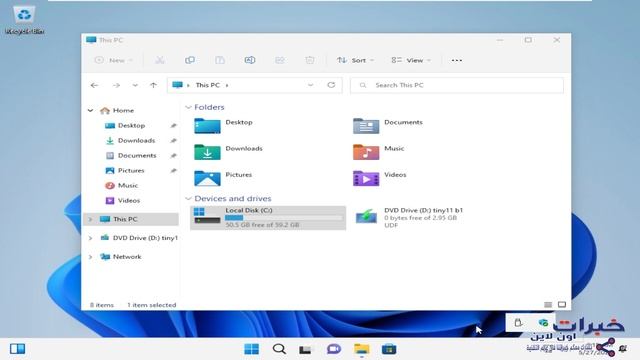Open the Recycle Bin on the desktop

tap(24, 20)
